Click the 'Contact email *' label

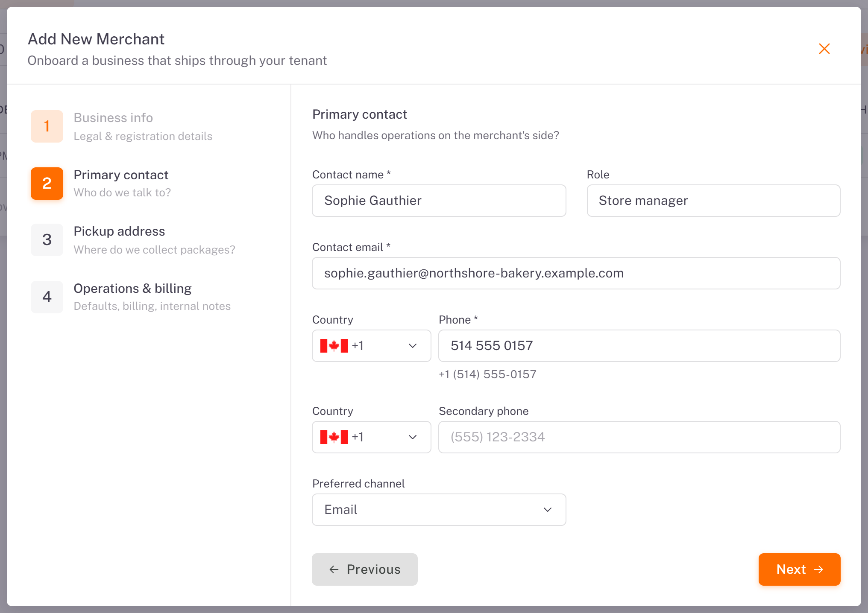click(352, 247)
